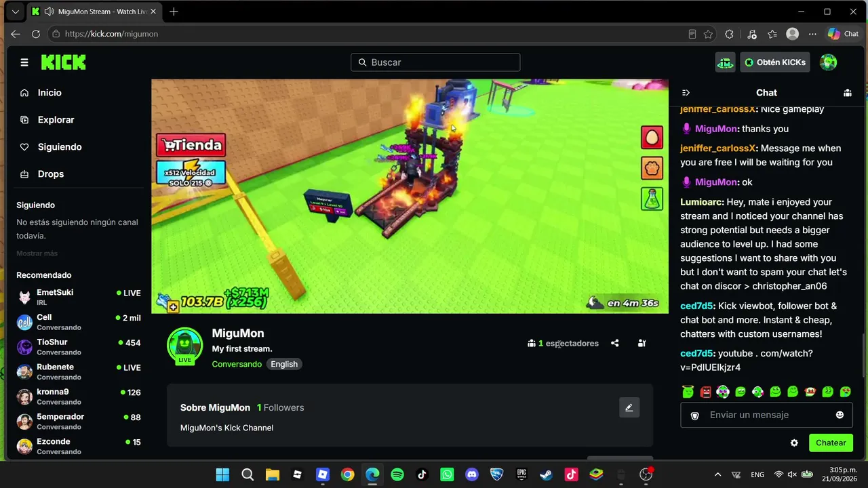The image size is (868, 488).
Task: Open chat settings gear
Action: tap(794, 443)
